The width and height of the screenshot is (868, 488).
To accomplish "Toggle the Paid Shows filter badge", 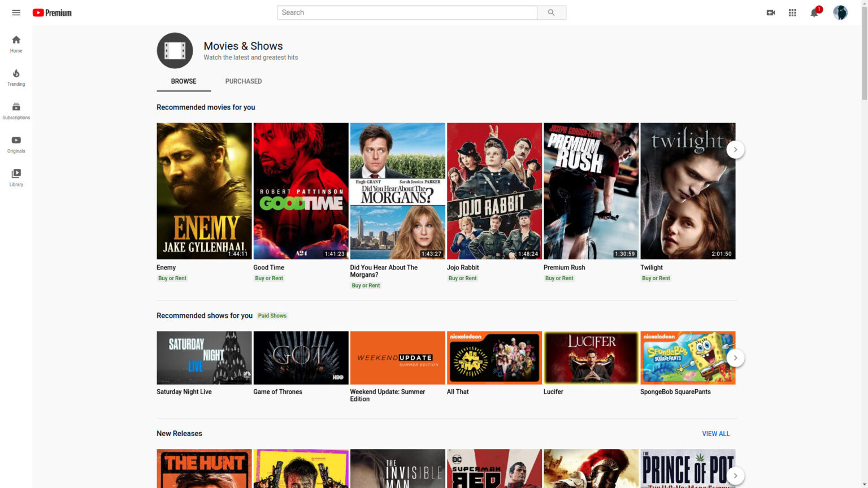I will coord(272,315).
